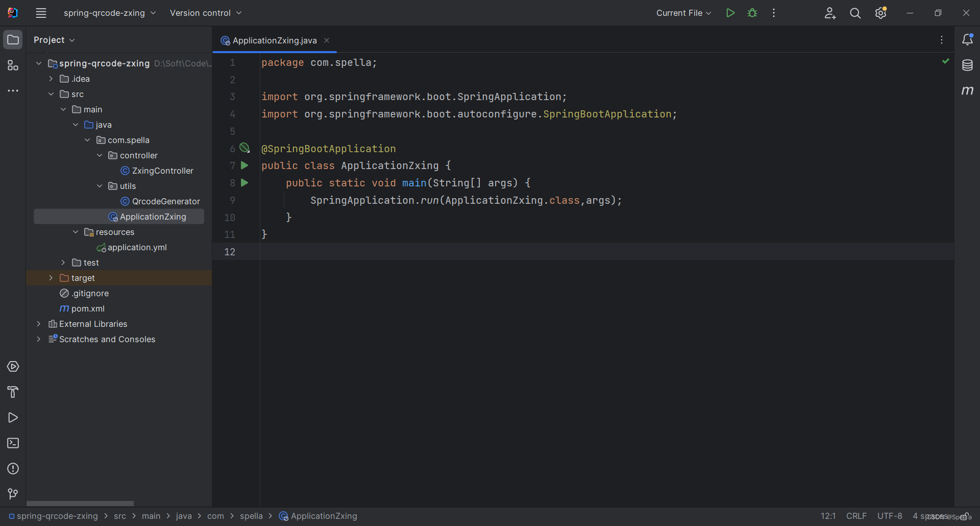Collapse the utils package

point(100,186)
